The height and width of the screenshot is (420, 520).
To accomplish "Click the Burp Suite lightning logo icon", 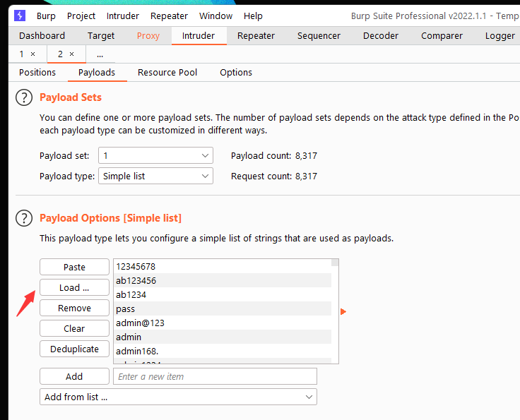I will click(20, 16).
